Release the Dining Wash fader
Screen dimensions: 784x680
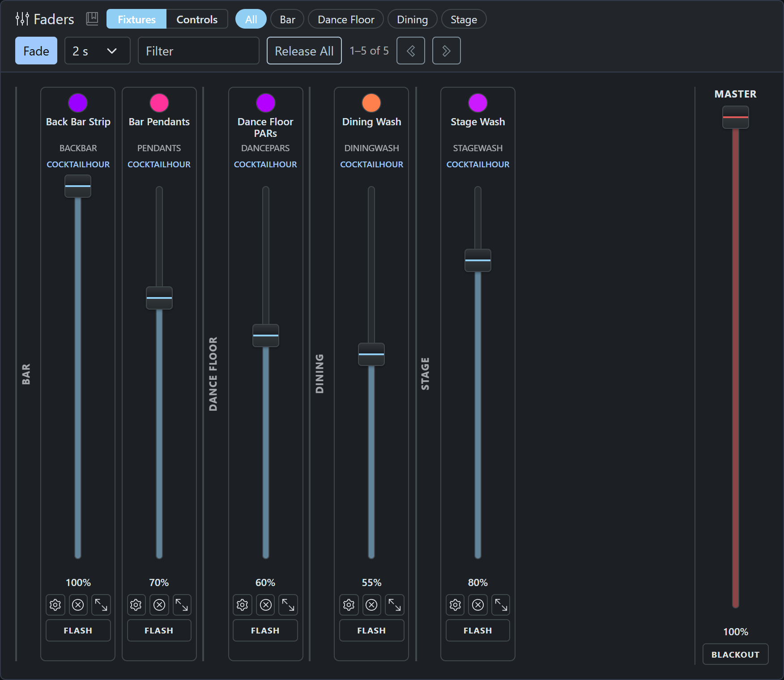[371, 605]
